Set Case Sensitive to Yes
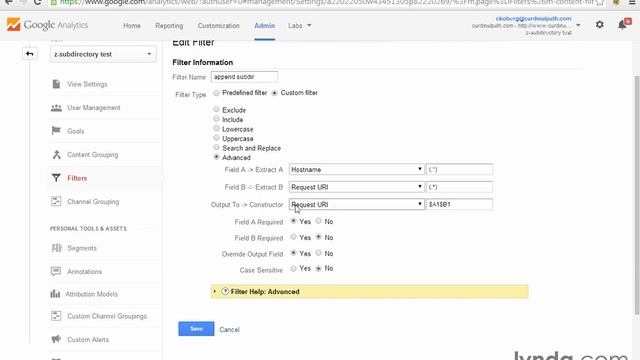 [293, 269]
